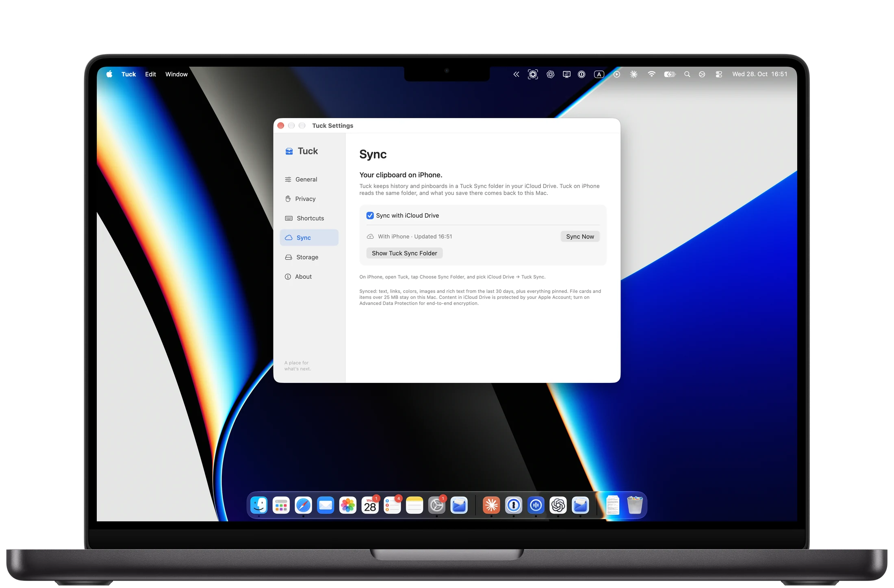This screenshot has width=894, height=588.
Task: Open the About pane
Action: click(x=309, y=277)
